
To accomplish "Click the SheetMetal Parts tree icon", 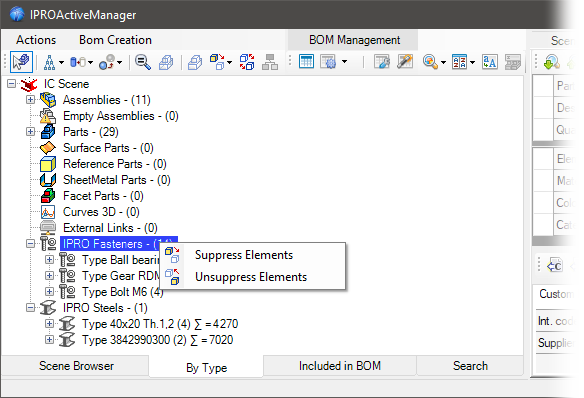I will pos(48,180).
